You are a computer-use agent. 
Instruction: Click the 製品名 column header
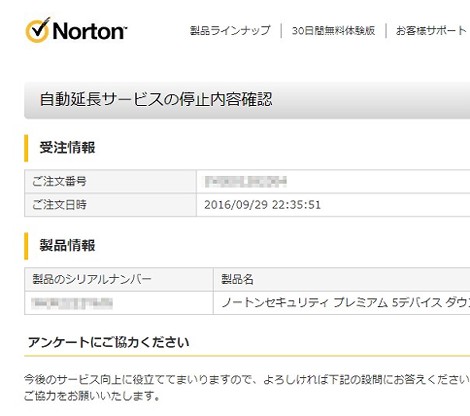342,279
